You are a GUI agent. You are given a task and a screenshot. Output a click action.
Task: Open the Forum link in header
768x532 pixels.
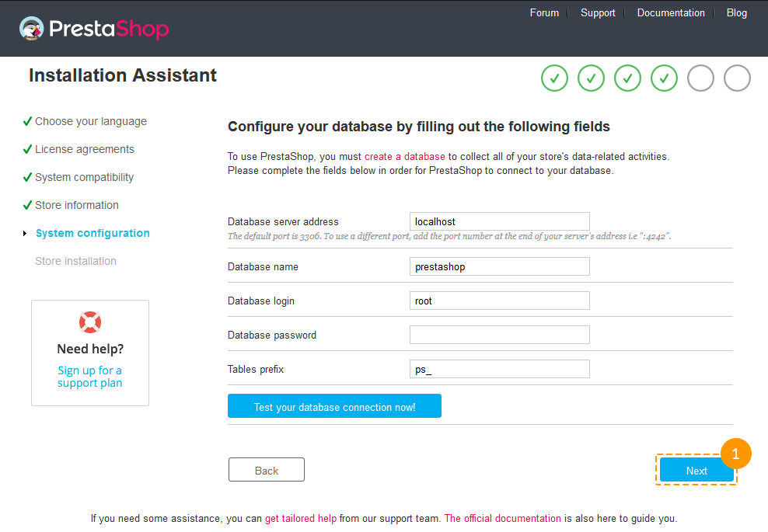tap(544, 12)
